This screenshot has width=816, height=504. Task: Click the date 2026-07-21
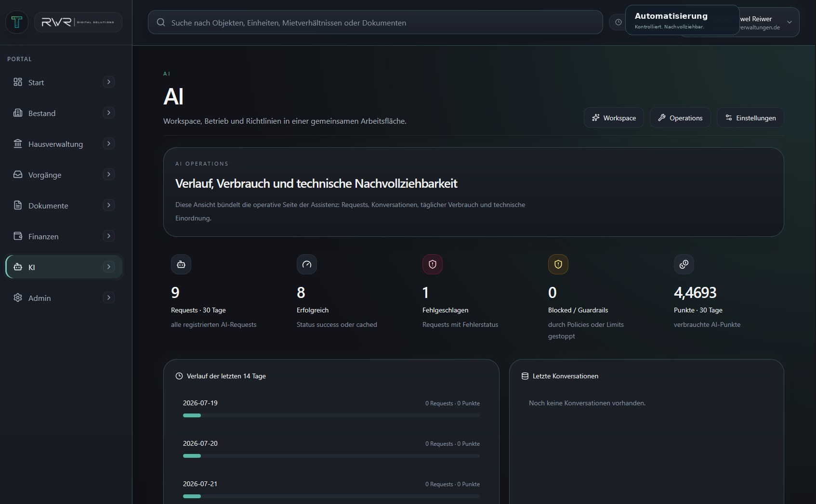(x=200, y=484)
